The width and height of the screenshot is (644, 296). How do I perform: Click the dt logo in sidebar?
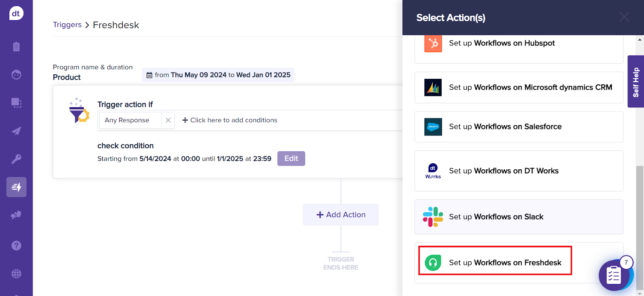coord(16,13)
